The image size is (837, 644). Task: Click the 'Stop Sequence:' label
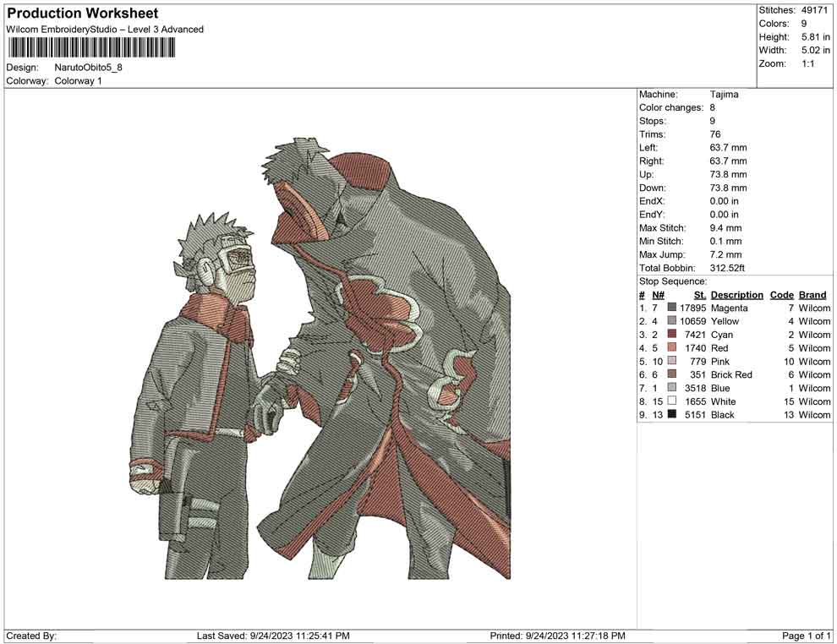pyautogui.click(x=673, y=281)
